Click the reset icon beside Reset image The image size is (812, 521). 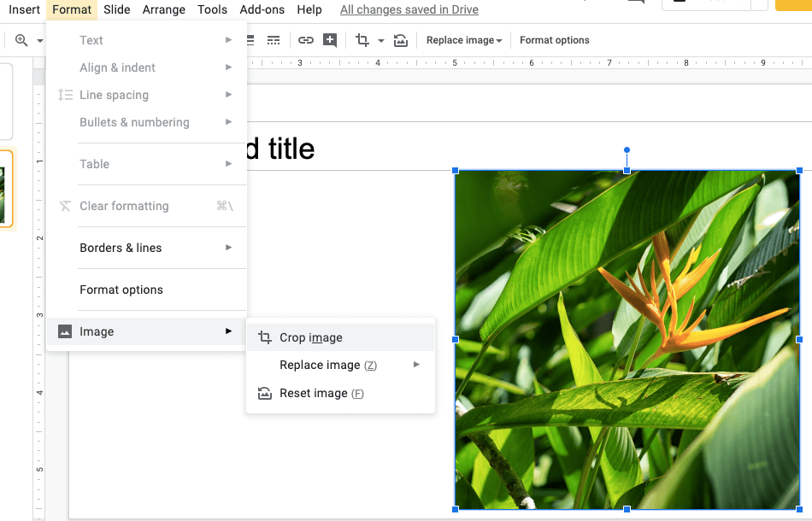[265, 393]
